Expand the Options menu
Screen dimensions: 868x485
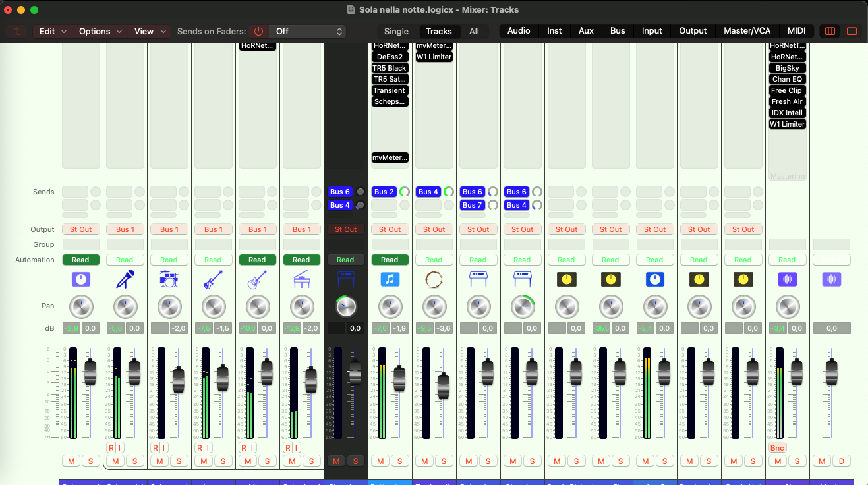click(100, 31)
